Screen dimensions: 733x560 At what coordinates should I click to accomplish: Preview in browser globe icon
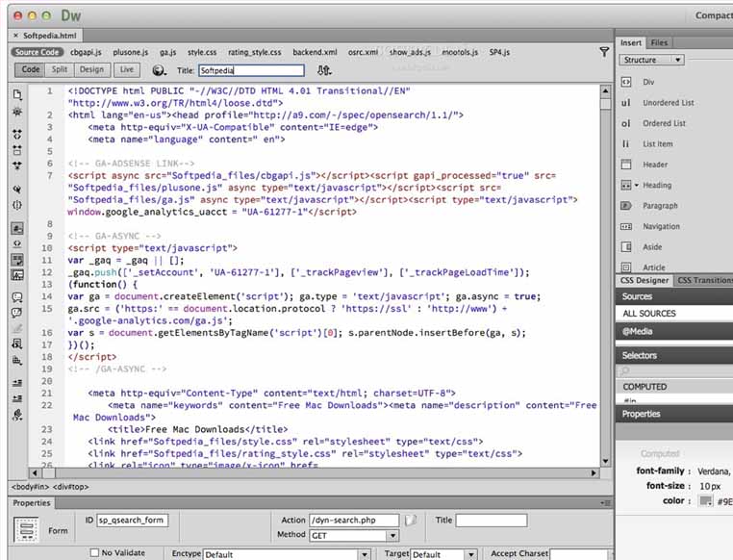click(x=160, y=70)
